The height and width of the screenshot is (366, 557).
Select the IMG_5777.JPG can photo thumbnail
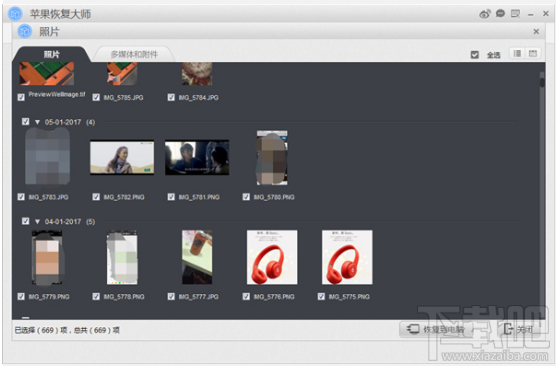click(x=197, y=257)
